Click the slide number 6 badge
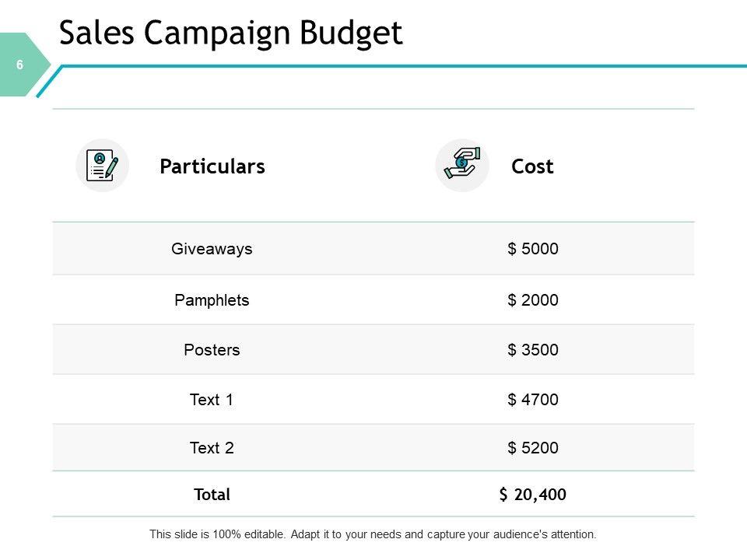Image resolution: width=747 pixels, height=560 pixels. coord(20,65)
